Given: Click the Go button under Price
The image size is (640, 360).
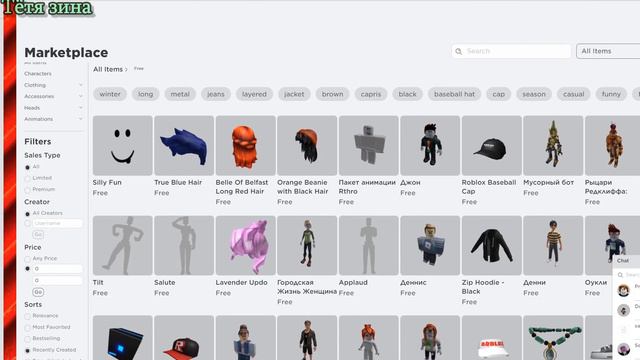Looking at the screenshot, I should click(38, 292).
